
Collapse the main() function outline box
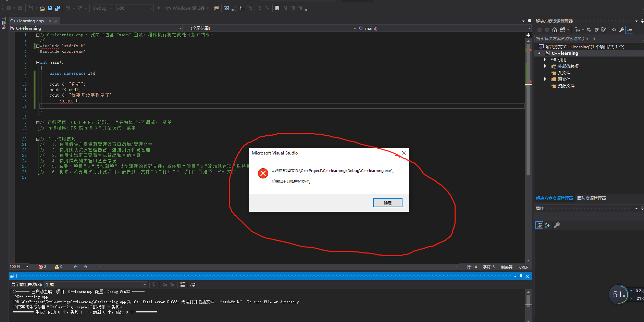(x=38, y=62)
